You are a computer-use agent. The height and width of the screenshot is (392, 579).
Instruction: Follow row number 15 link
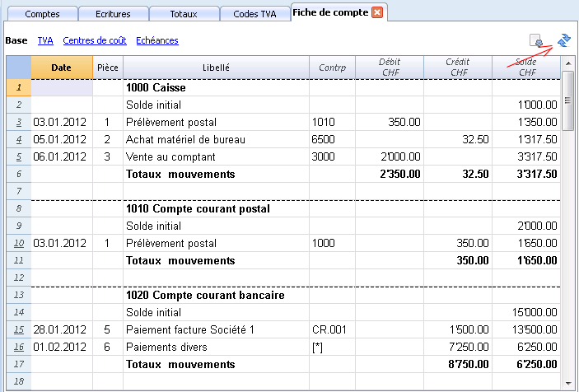pyautogui.click(x=19, y=329)
